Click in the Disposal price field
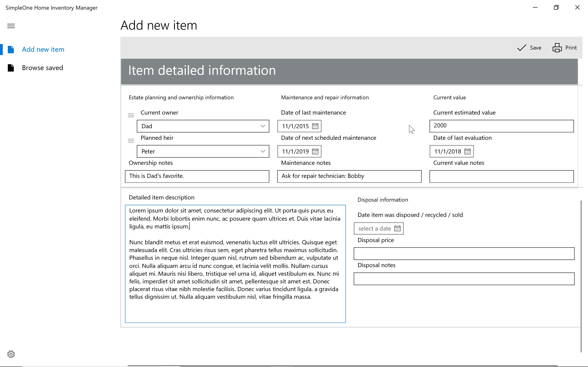This screenshot has width=588, height=367. (464, 254)
